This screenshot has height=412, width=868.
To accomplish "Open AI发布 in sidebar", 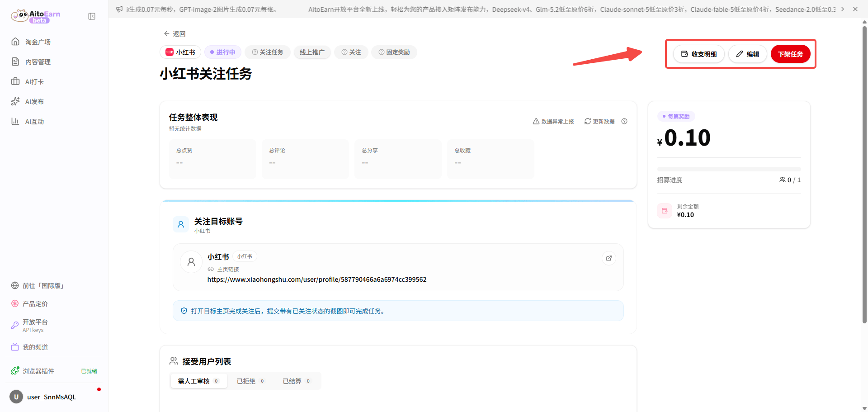I will pyautogui.click(x=54, y=101).
